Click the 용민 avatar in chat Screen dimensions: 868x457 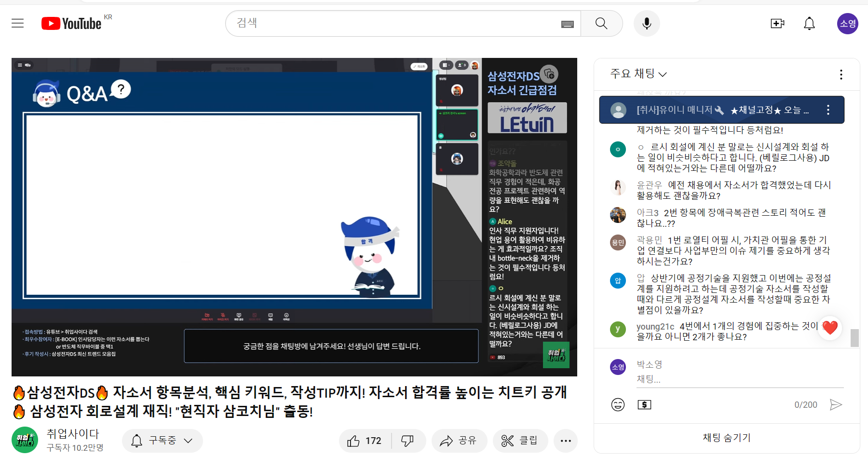click(618, 242)
